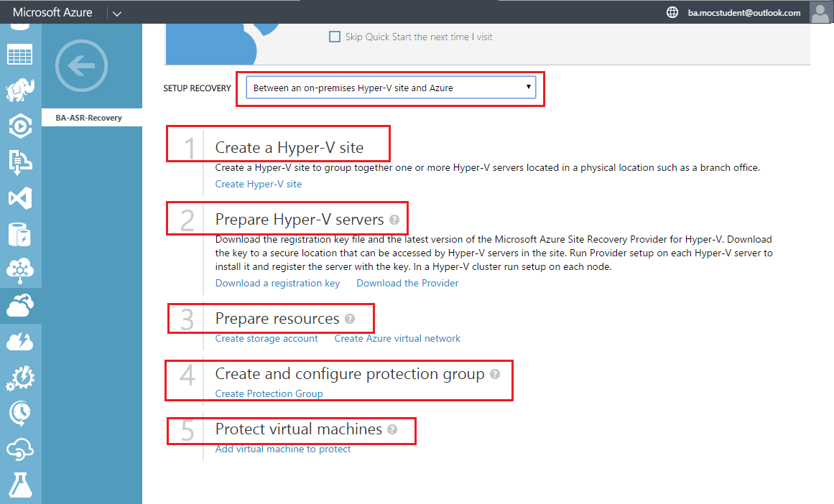Check Skip Quick Start next time checkbox
This screenshot has width=834, height=504.
(x=335, y=37)
